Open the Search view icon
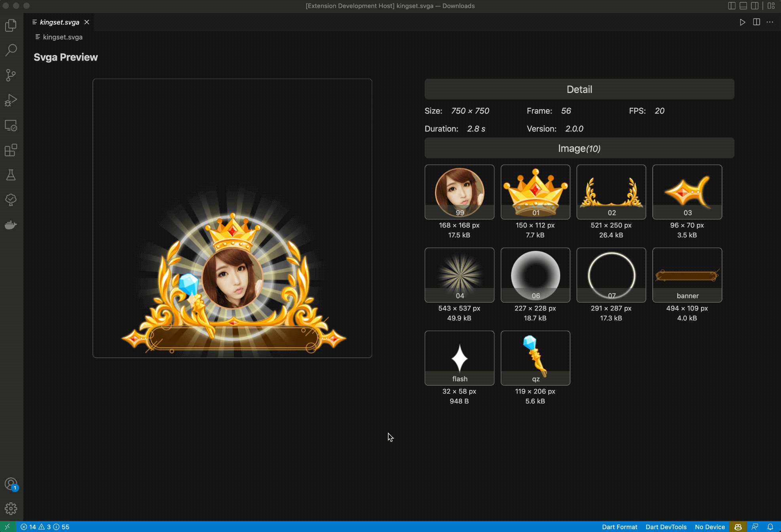This screenshot has width=781, height=532. [x=11, y=50]
